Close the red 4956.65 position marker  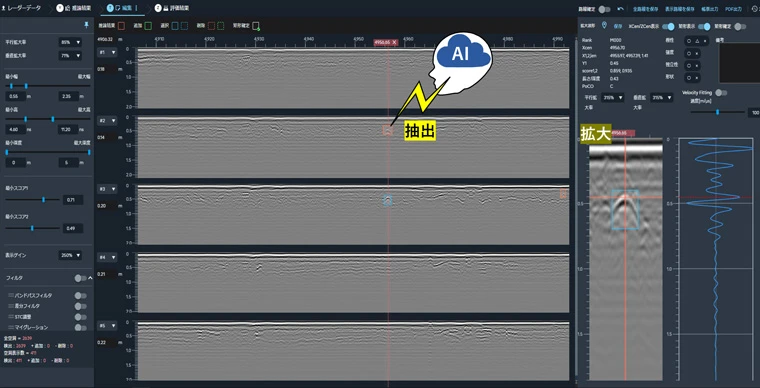pyautogui.click(x=394, y=43)
